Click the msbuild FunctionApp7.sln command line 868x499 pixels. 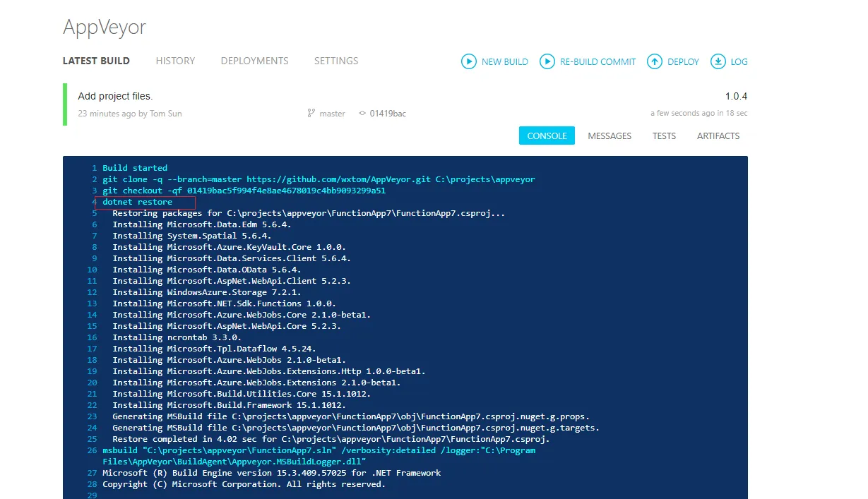tap(319, 456)
